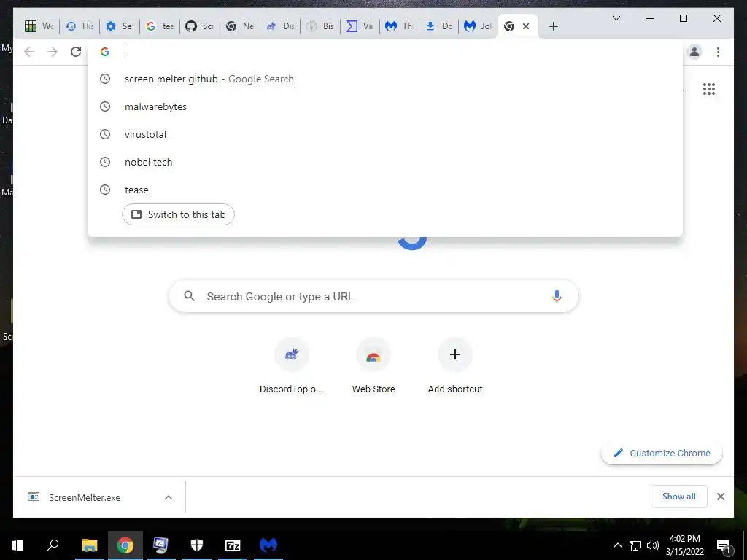Click Add shortcut tile

tap(455, 366)
